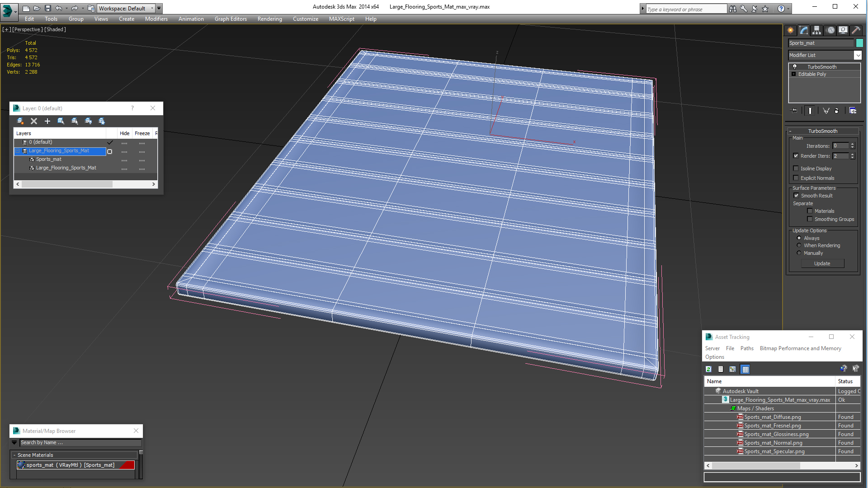This screenshot has width=868, height=488.
Task: Open the Motion tab in command panel
Action: point(830,30)
